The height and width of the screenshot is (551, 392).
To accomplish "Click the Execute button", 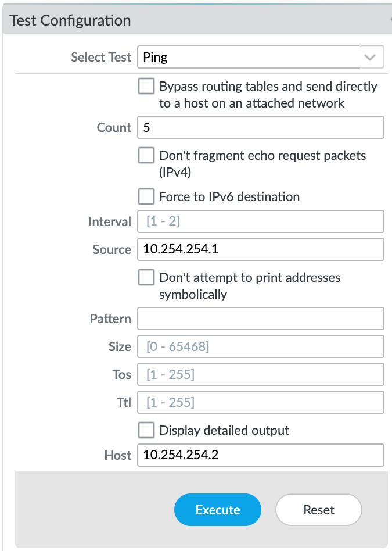I will pyautogui.click(x=217, y=510).
